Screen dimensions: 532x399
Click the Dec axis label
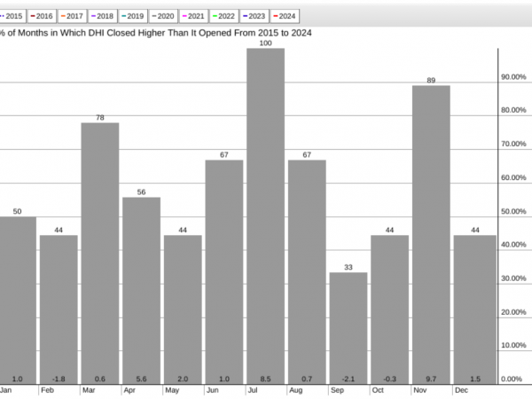pos(461,390)
